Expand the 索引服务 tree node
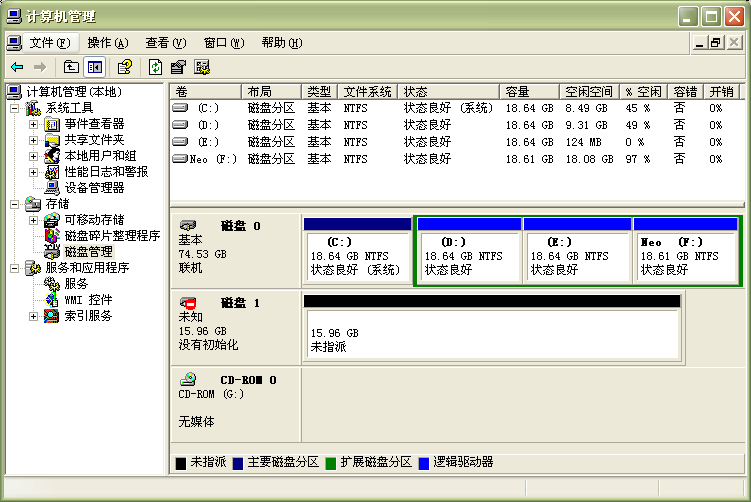751x502 pixels. [x=33, y=316]
